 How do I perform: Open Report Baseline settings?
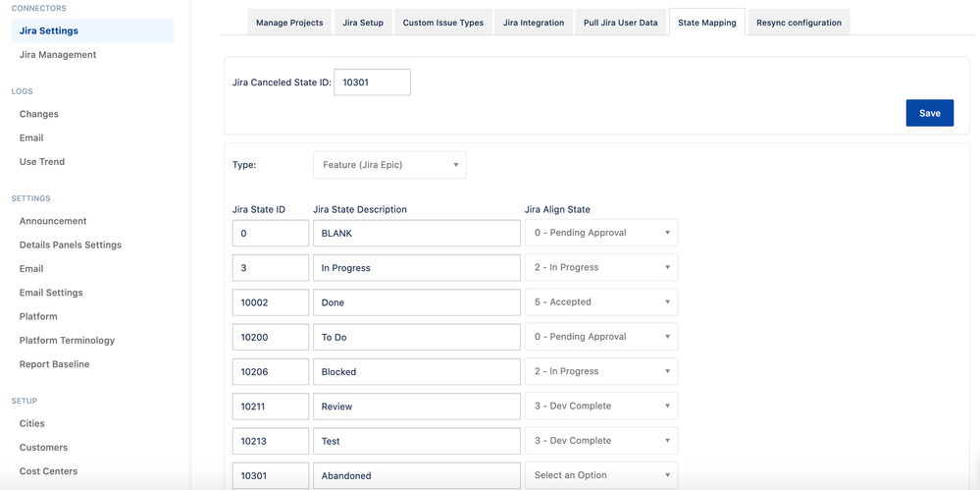54,364
